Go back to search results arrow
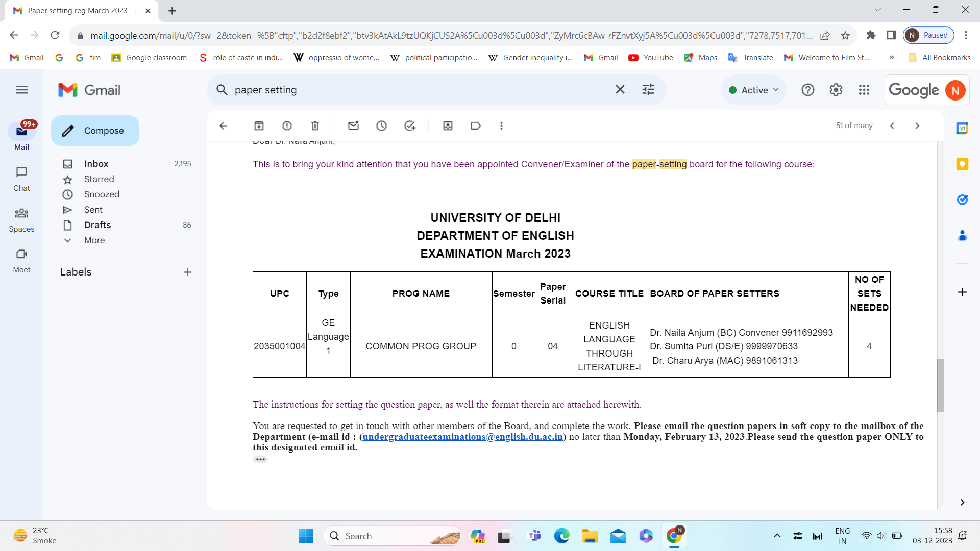This screenshot has width=980, height=551. tap(223, 126)
